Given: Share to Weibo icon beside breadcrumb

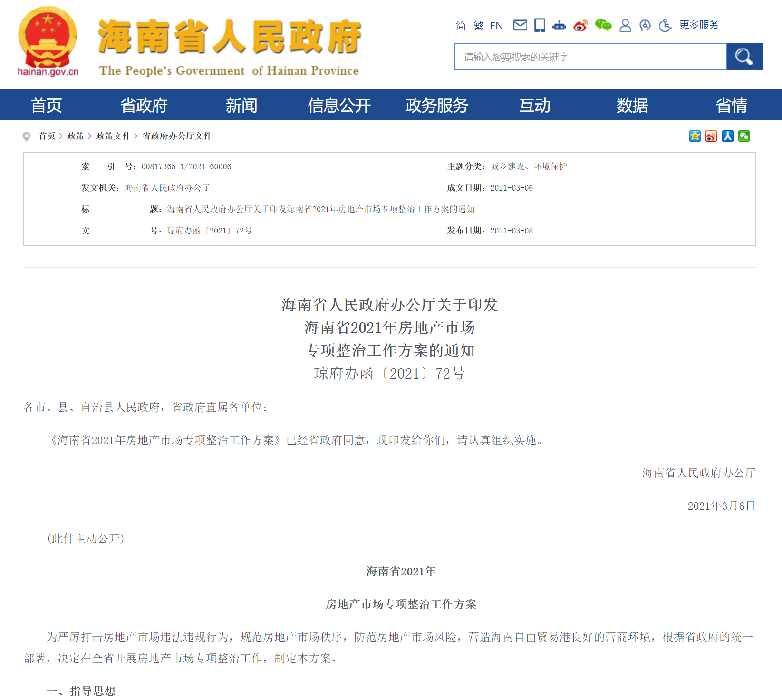Looking at the screenshot, I should point(711,136).
